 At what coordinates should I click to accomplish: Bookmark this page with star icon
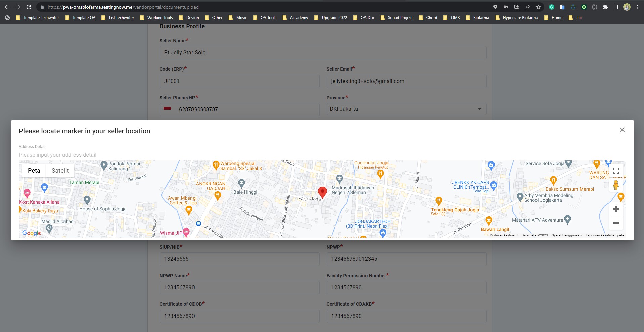(538, 7)
